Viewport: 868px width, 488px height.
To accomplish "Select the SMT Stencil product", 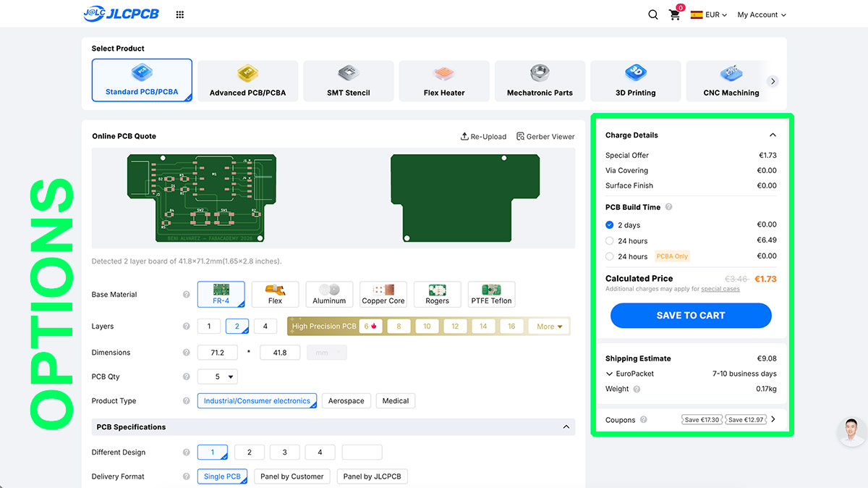I will point(349,80).
